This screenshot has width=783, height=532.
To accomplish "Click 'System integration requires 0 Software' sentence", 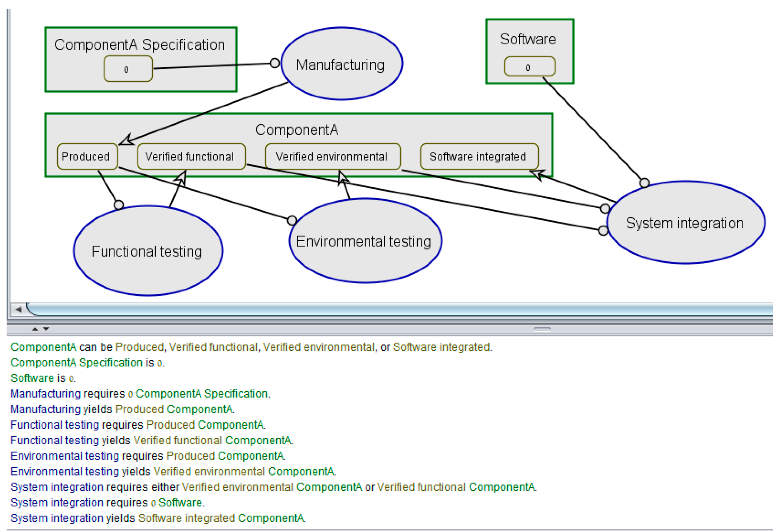I will [x=107, y=503].
